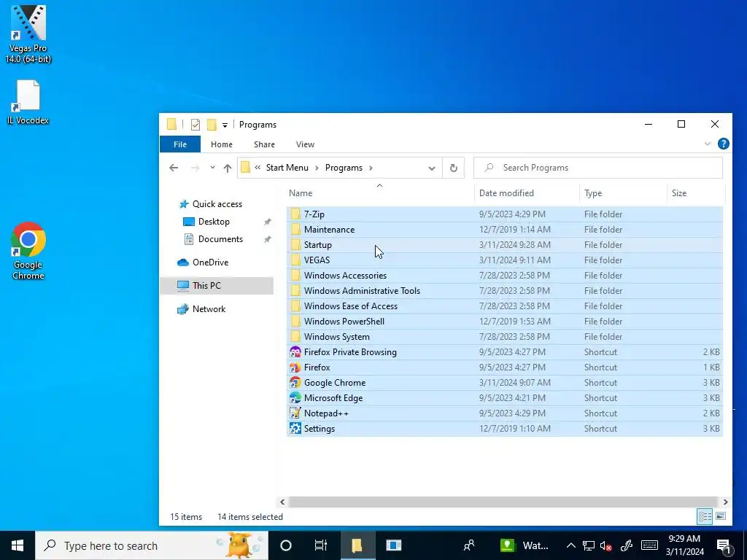Open Explorer help question mark icon
This screenshot has height=560, width=747.
click(723, 144)
